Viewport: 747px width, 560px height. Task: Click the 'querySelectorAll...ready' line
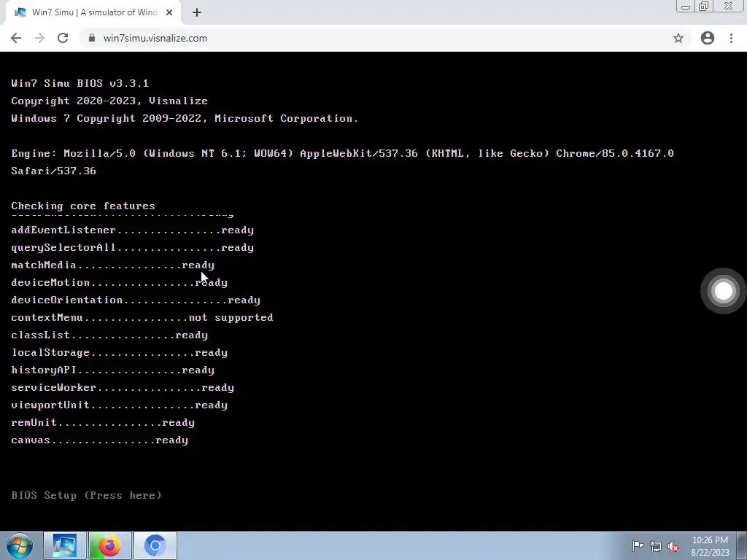pyautogui.click(x=133, y=248)
